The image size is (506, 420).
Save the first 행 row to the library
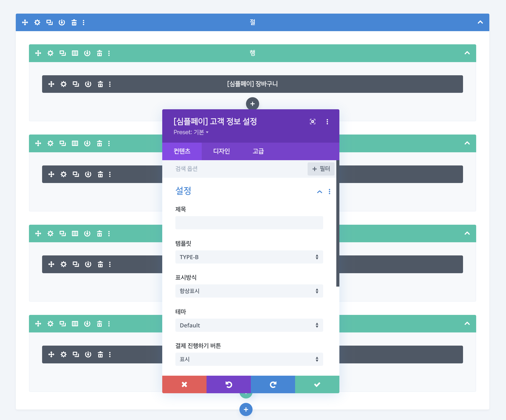87,53
